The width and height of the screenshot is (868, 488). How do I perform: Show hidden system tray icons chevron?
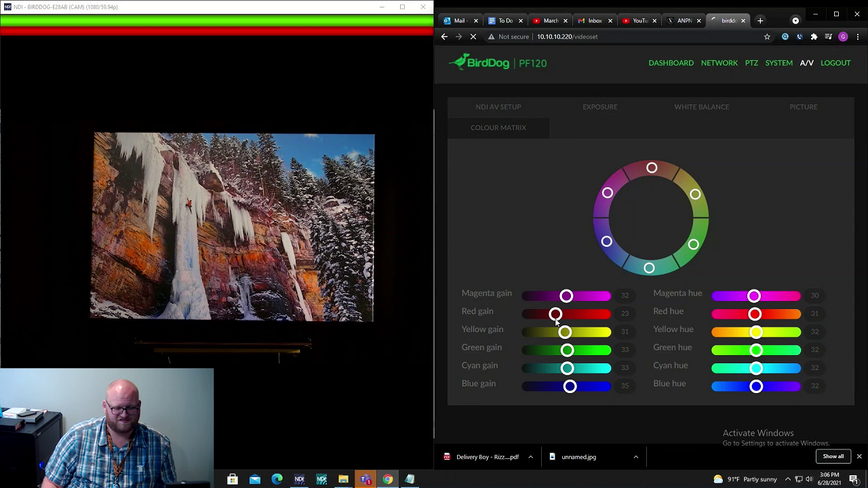[x=788, y=479]
